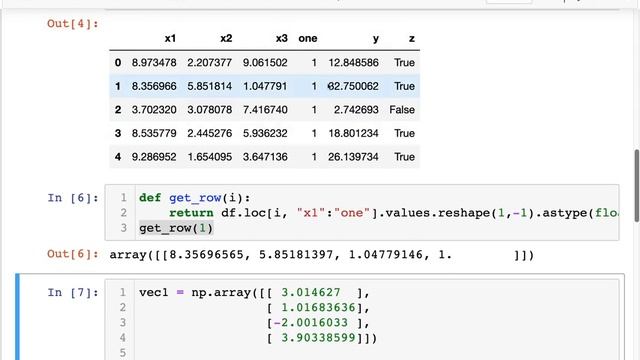Select cell value 2.207377

(x=209, y=62)
